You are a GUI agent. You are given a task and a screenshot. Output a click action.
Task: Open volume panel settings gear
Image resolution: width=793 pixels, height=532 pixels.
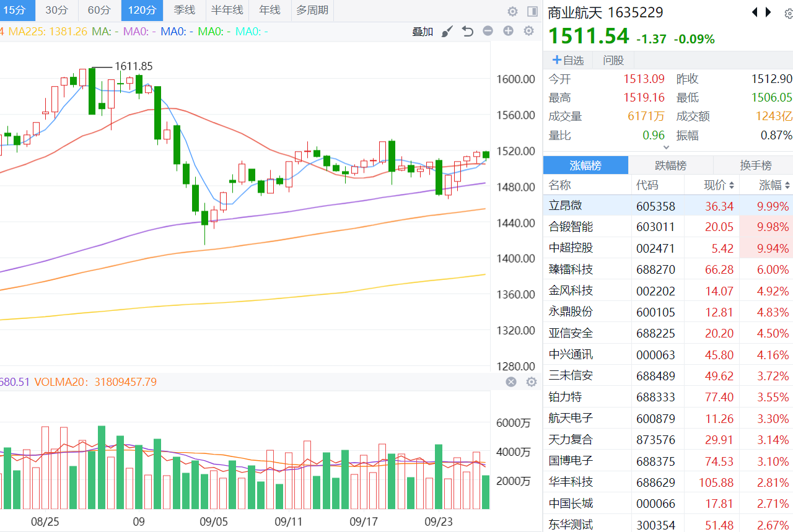[x=531, y=382]
